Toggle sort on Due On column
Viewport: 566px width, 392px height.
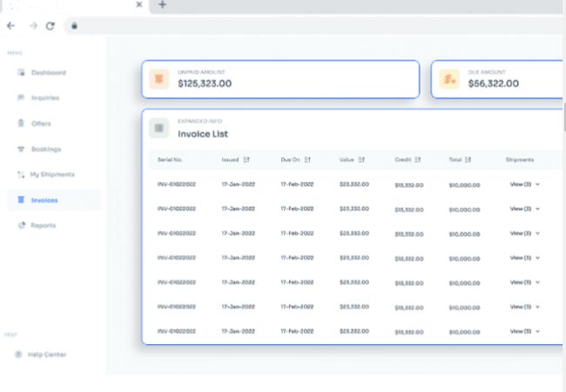(307, 159)
